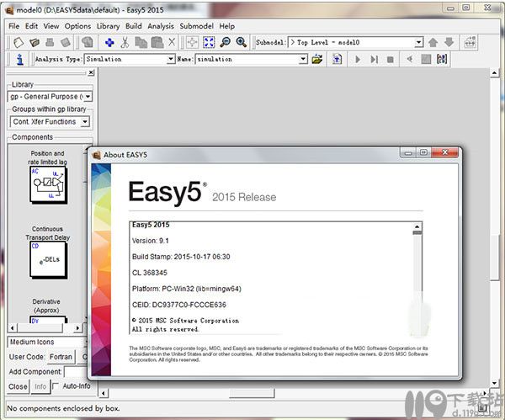Viewport: 505px width, 420px height.
Task: Toggle the Auto-Info checkbox
Action: pos(56,385)
